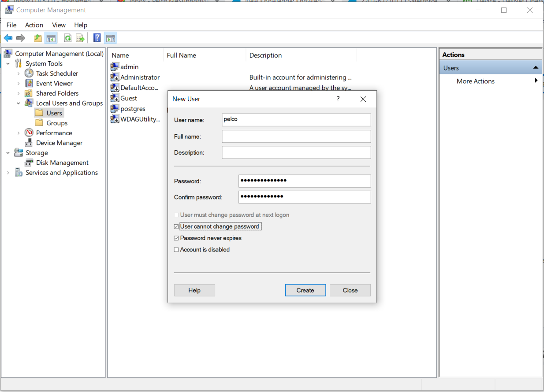Toggle Show/Hide Action Pane toolbar icon
The image size is (544, 392).
(110, 38)
